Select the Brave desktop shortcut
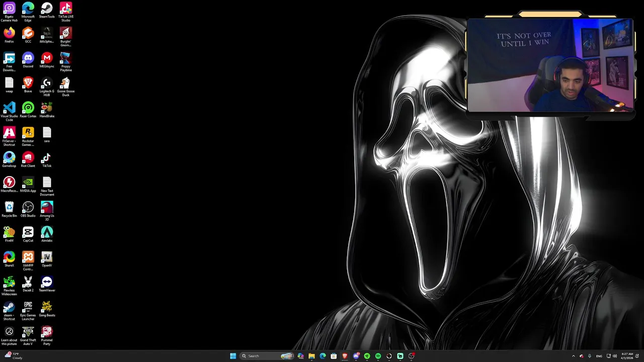644x362 pixels. tap(28, 85)
